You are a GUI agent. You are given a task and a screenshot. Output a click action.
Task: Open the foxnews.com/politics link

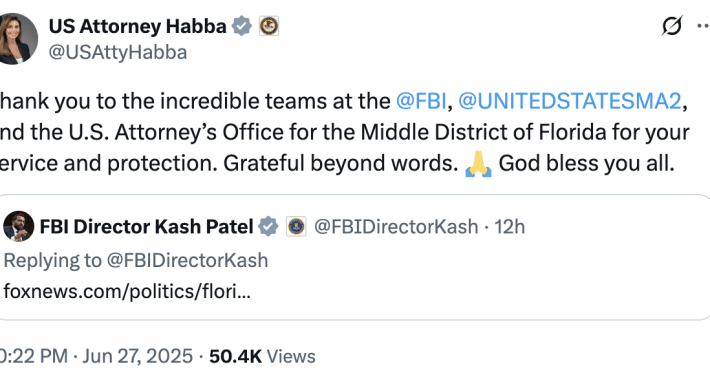click(127, 291)
